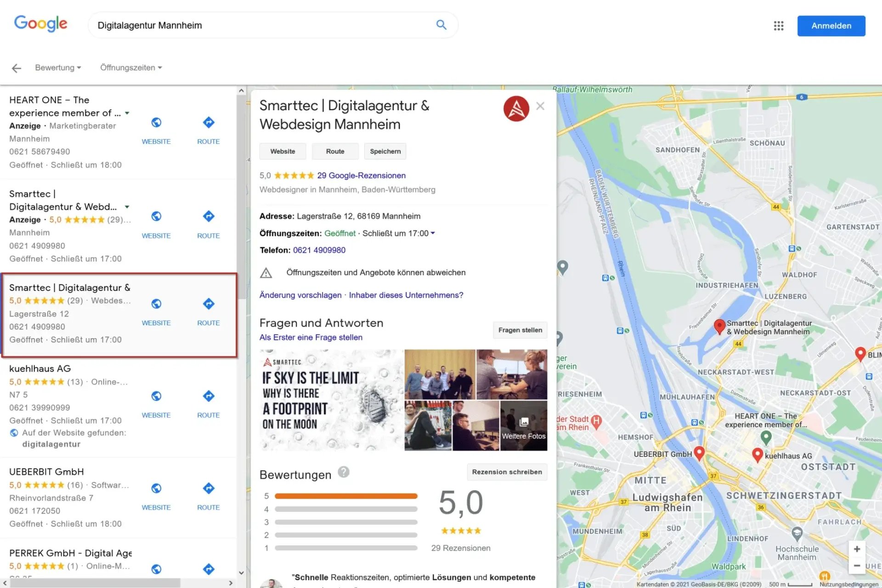This screenshot has height=588, width=882.
Task: Click the warning triangle icon about Öffnungszeiten
Action: [x=266, y=272]
